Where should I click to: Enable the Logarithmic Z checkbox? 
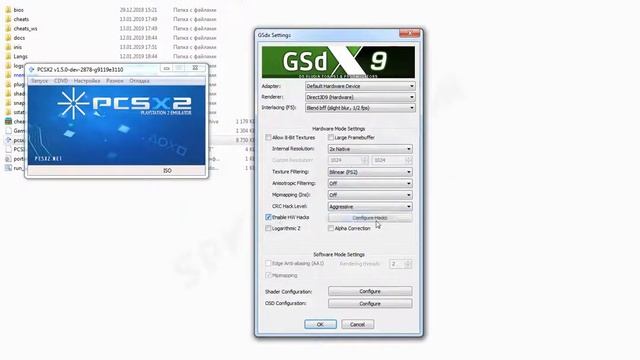pyautogui.click(x=268, y=228)
